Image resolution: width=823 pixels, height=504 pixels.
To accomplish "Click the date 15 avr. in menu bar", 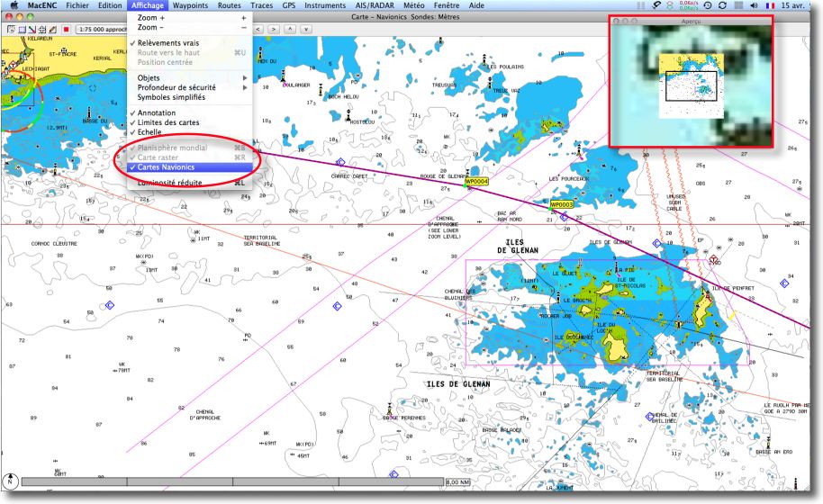I will pos(792,5).
